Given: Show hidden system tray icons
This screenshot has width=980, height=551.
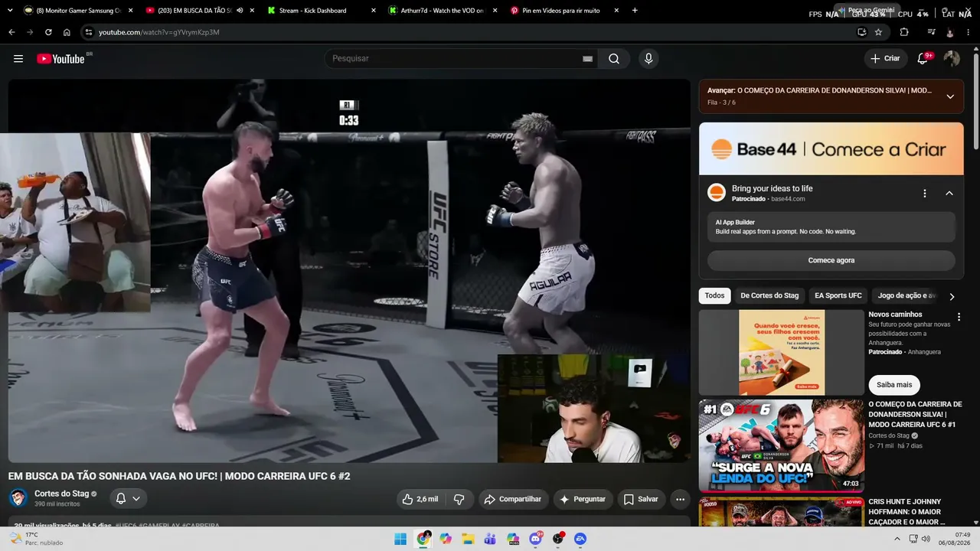Looking at the screenshot, I should coord(897,539).
